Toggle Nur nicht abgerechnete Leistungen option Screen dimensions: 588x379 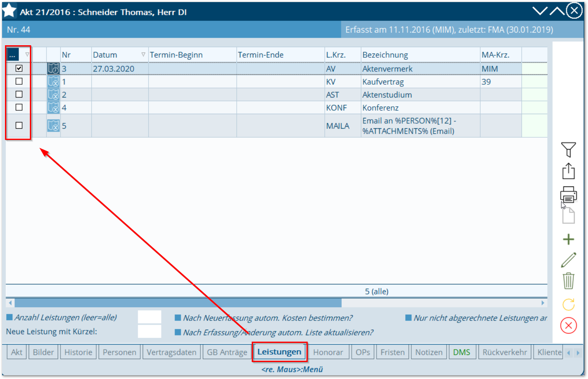click(x=408, y=318)
